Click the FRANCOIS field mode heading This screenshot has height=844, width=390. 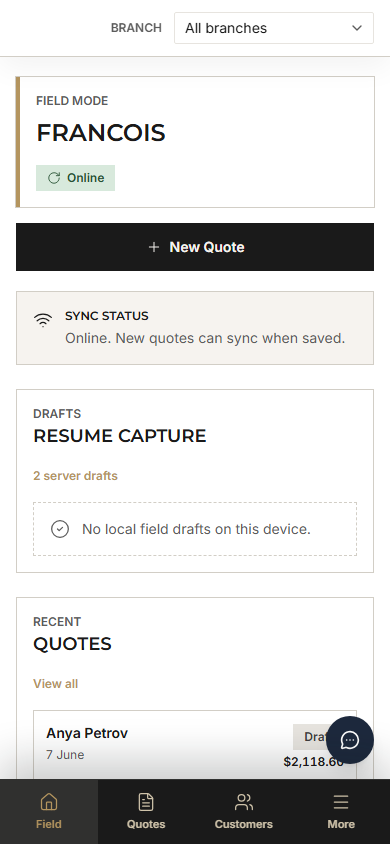click(x=101, y=133)
